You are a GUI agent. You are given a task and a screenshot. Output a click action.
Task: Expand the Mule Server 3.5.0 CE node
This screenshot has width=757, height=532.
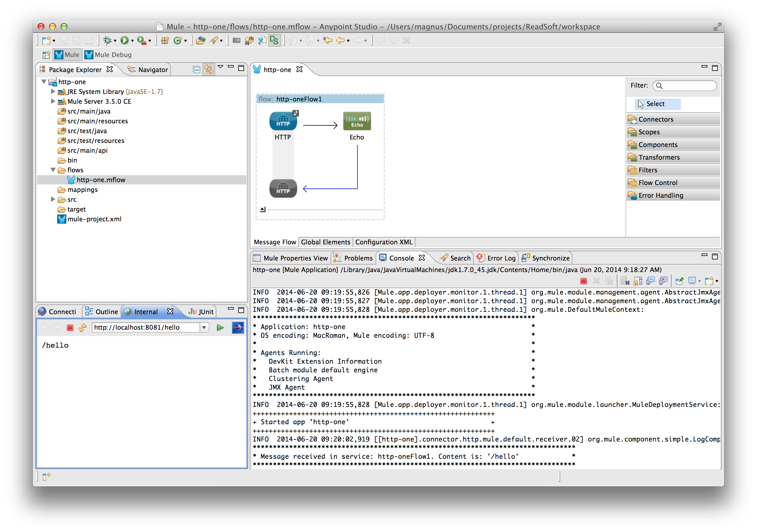point(53,101)
